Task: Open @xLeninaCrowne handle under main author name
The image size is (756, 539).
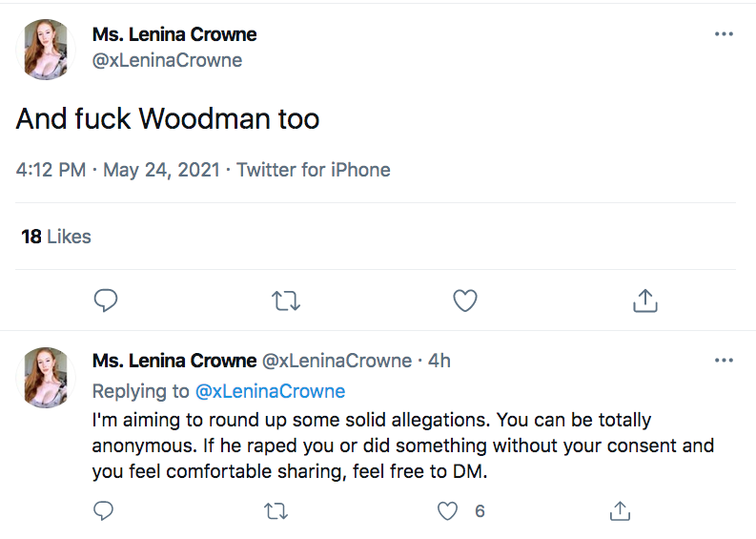Action: [x=167, y=60]
